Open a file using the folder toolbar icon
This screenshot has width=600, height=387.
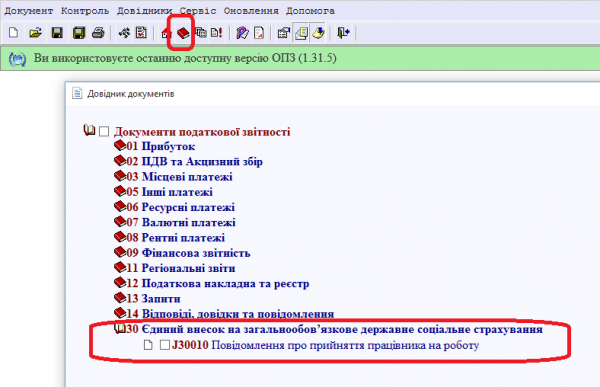click(x=35, y=33)
